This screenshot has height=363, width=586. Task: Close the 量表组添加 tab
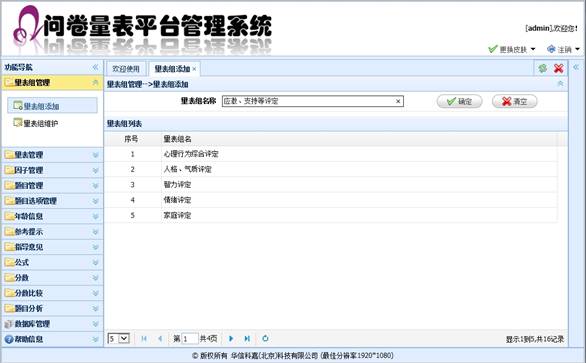[x=194, y=69]
